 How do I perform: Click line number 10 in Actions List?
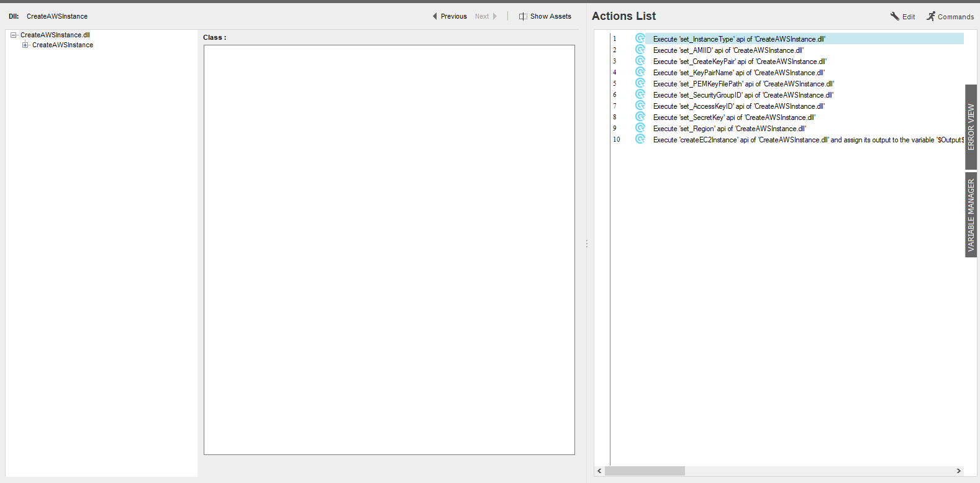[x=617, y=139]
